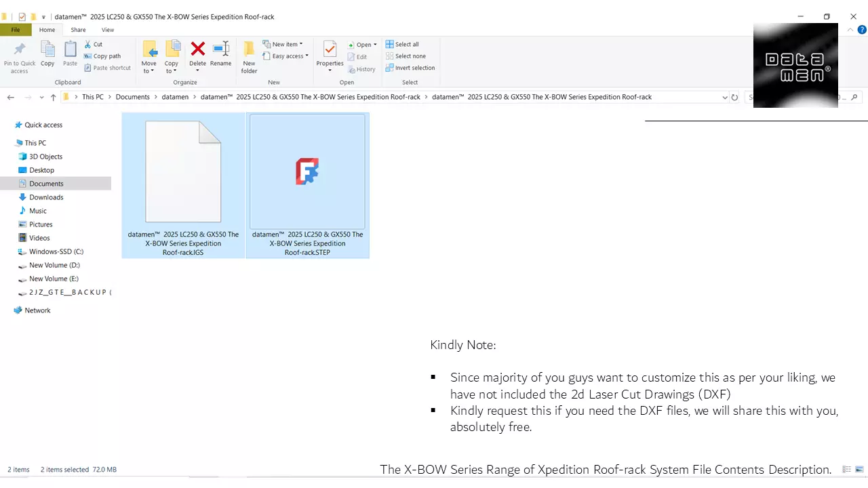Click the Edit command in Open group
The image size is (868, 488).
[x=357, y=57]
